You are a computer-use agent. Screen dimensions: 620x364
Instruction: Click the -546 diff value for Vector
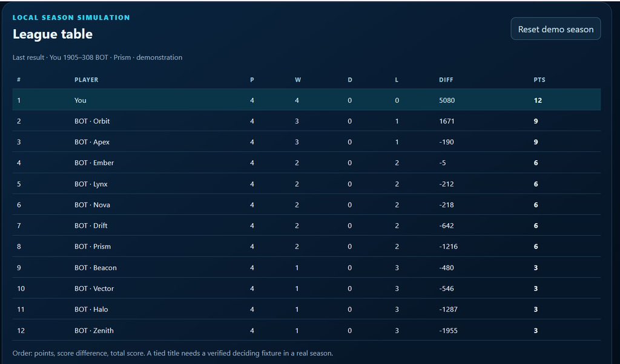(446, 288)
